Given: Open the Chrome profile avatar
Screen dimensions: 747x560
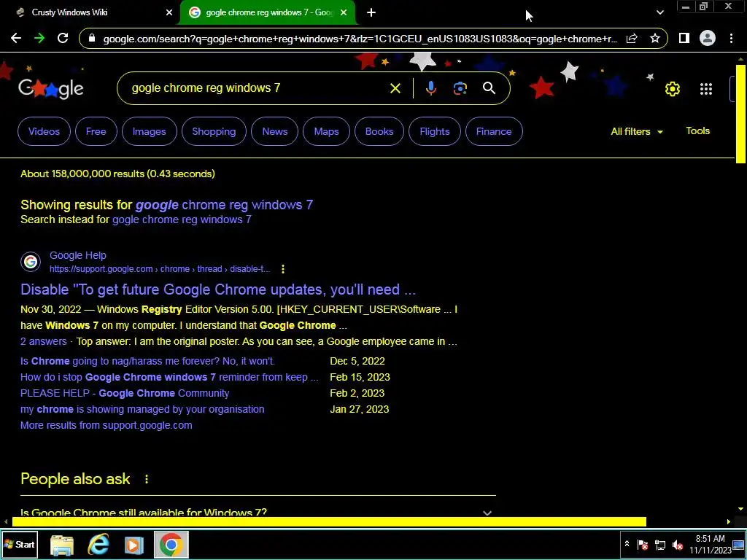Looking at the screenshot, I should coord(708,38).
